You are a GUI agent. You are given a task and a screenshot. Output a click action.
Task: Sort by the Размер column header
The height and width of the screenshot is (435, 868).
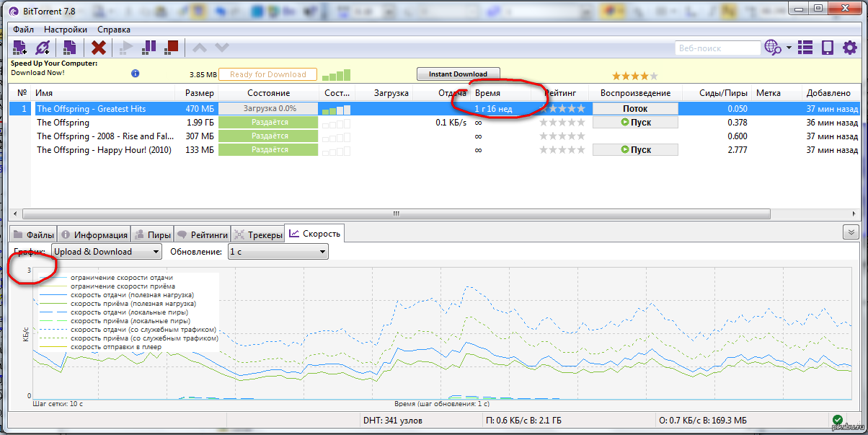pos(197,93)
